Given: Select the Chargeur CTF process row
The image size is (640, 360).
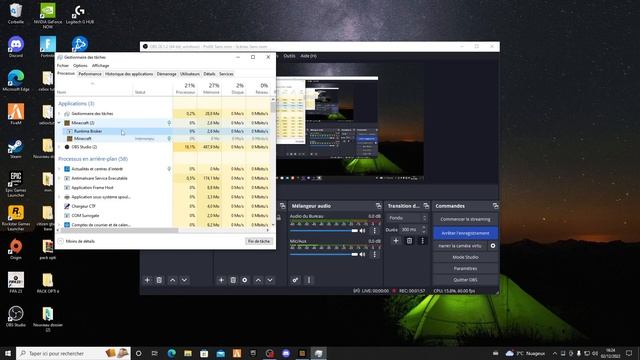Looking at the screenshot, I should point(163,206).
